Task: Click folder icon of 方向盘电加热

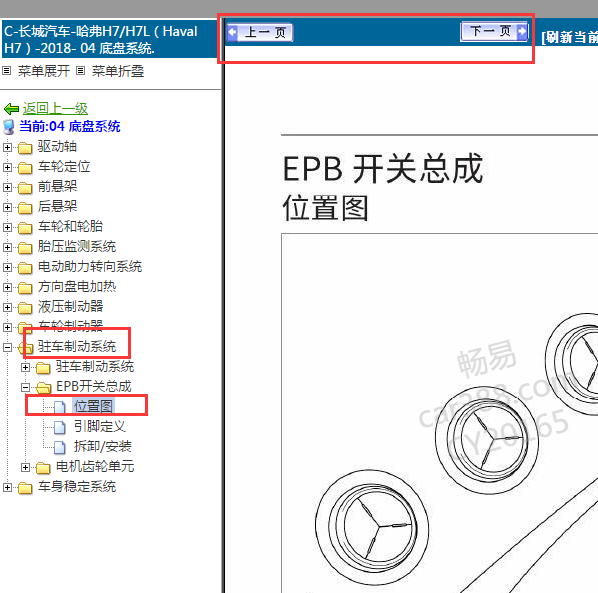Action: [25, 288]
